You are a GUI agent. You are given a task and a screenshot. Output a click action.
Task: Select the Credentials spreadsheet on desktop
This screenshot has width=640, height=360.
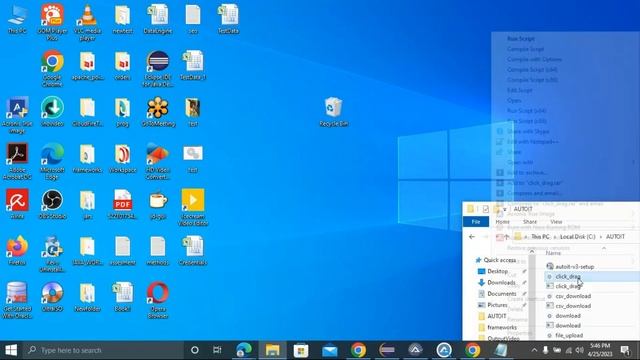tap(193, 250)
